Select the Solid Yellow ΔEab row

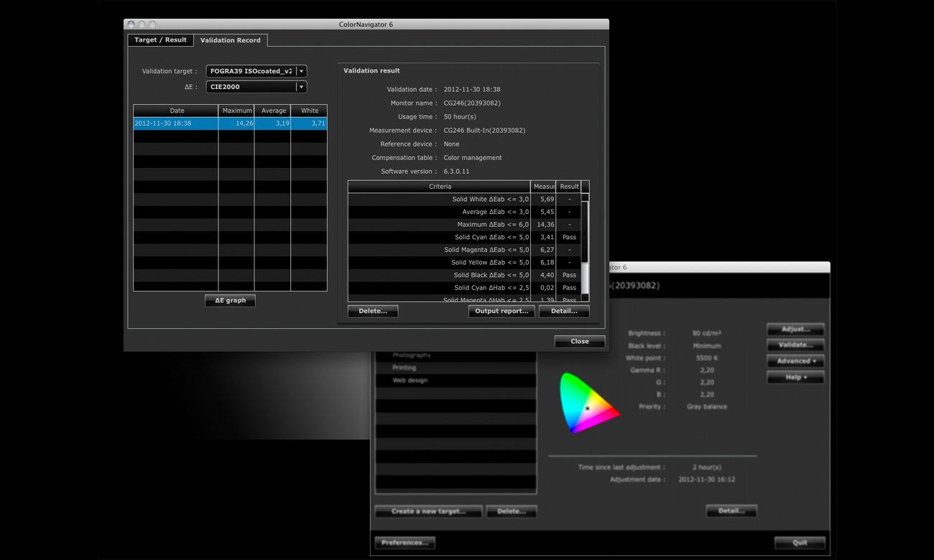click(x=465, y=263)
